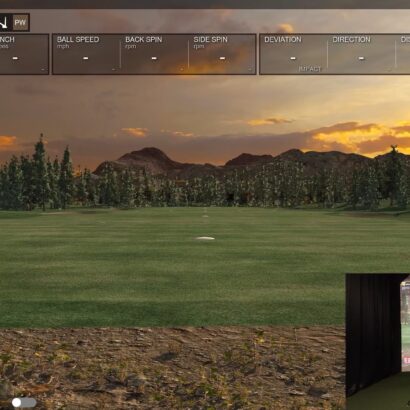Select the golf club icon beside PW
This screenshot has width=410, height=410.
pyautogui.click(x=4, y=23)
